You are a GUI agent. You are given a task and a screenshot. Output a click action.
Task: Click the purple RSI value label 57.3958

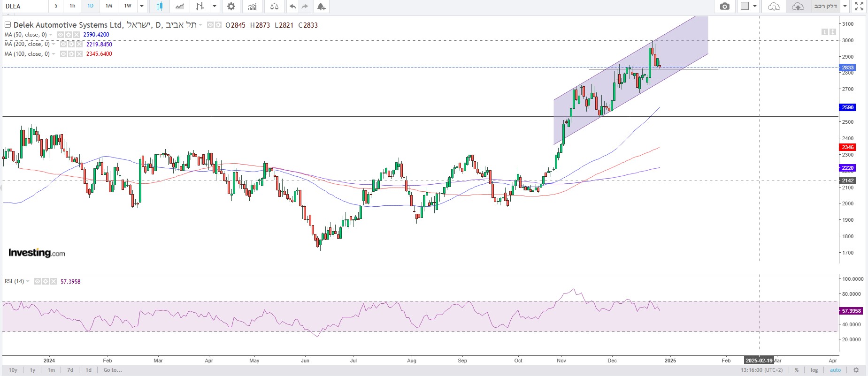click(x=851, y=311)
